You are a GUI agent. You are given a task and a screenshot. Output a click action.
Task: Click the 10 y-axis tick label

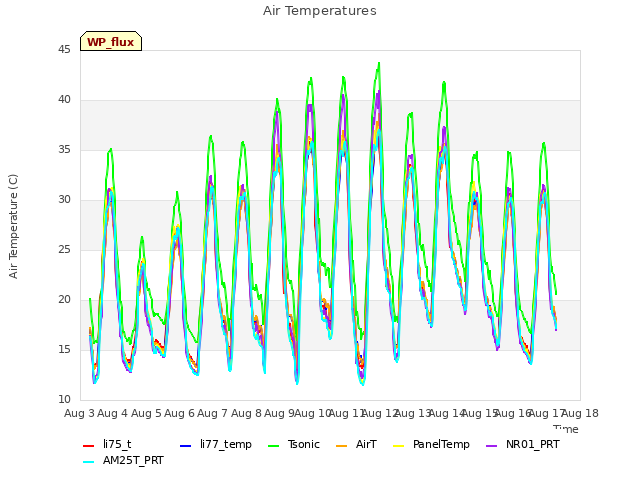(64, 400)
